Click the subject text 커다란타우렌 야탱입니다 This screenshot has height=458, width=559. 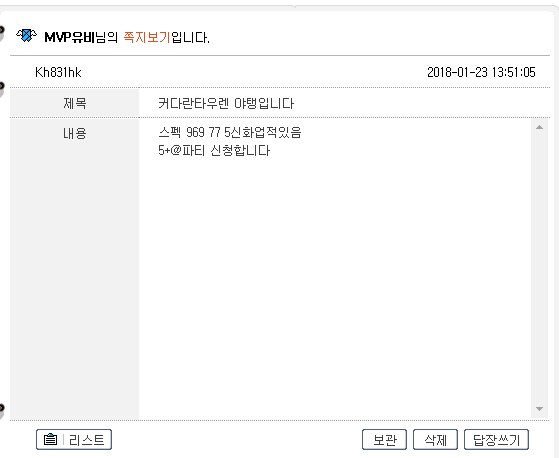click(x=226, y=104)
